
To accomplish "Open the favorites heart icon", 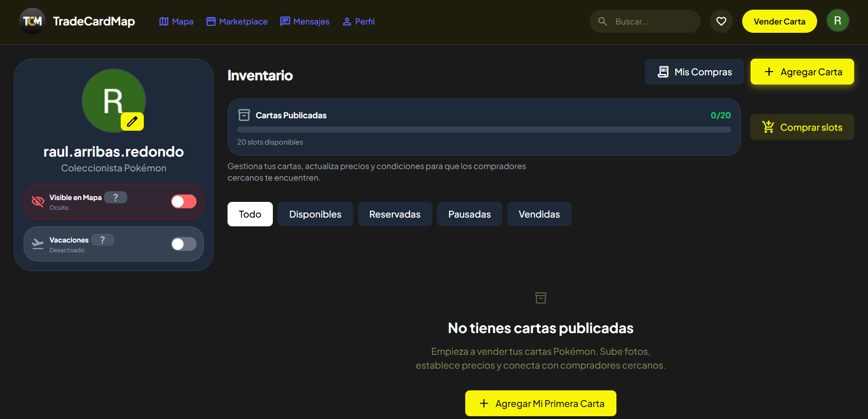I will click(721, 21).
